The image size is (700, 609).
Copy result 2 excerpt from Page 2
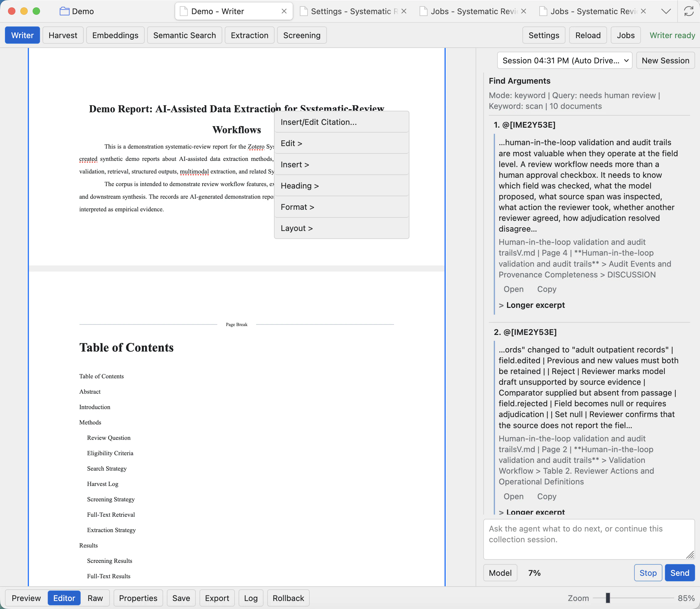(547, 496)
